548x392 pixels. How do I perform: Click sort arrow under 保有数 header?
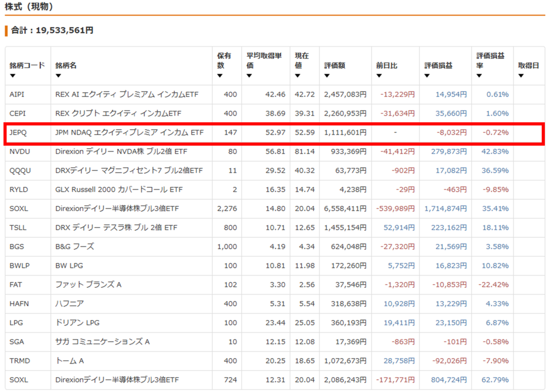tap(220, 76)
